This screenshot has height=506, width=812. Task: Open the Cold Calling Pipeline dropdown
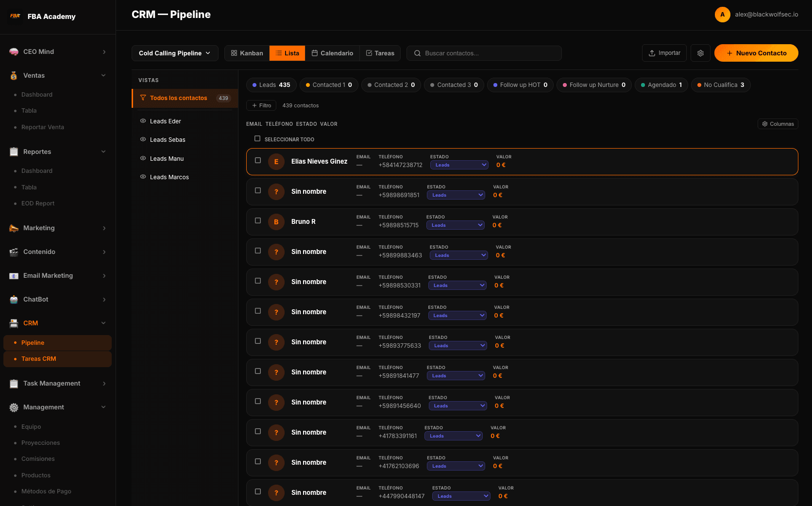[175, 53]
